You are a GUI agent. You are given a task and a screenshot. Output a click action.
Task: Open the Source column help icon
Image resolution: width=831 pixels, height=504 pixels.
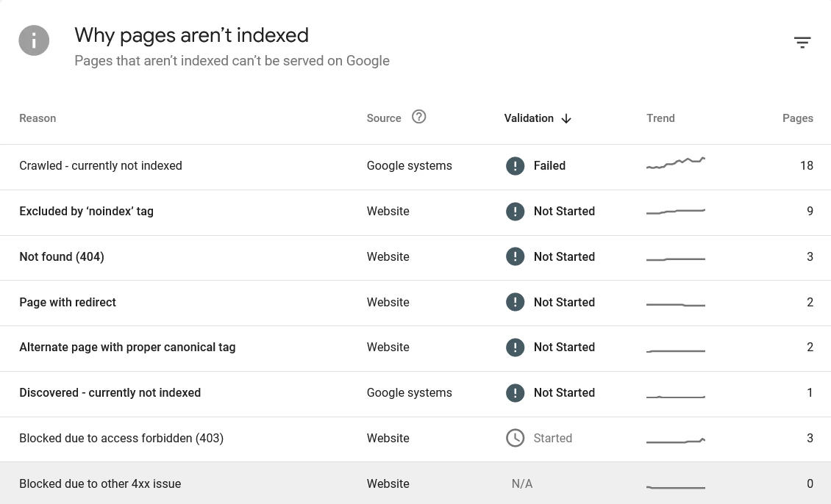tap(418, 117)
